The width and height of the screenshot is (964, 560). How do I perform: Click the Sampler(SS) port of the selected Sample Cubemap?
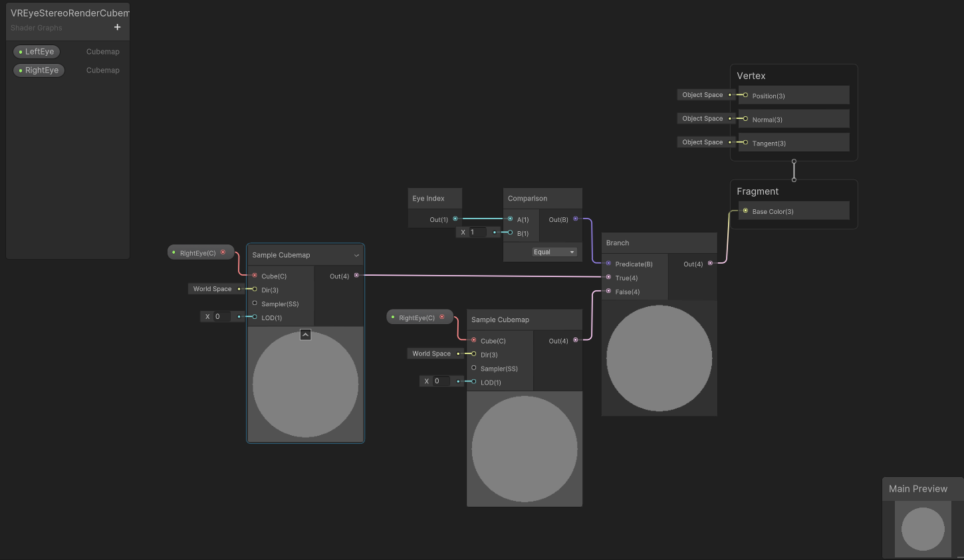click(255, 303)
